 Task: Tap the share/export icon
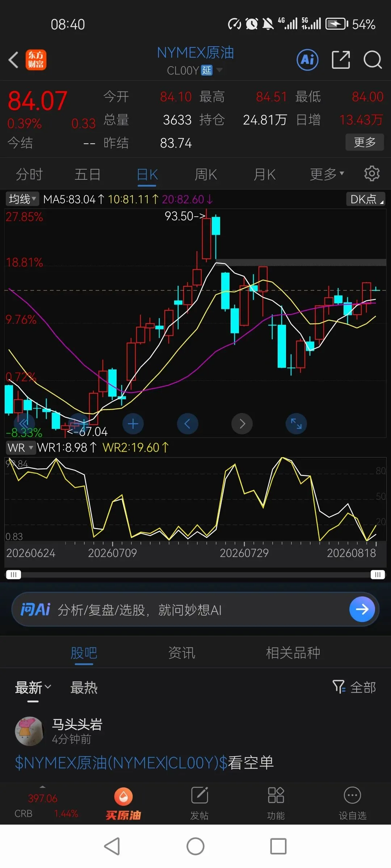[x=341, y=60]
